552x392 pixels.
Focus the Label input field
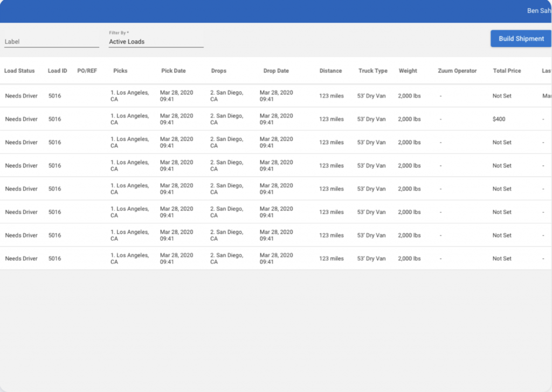(x=52, y=41)
